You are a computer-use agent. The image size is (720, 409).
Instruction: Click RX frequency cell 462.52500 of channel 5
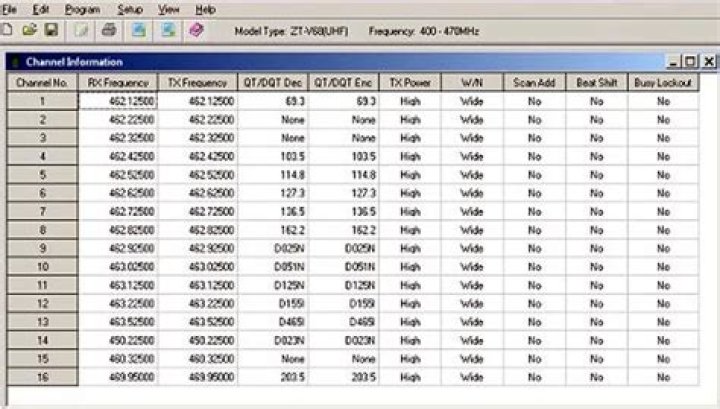(118, 174)
